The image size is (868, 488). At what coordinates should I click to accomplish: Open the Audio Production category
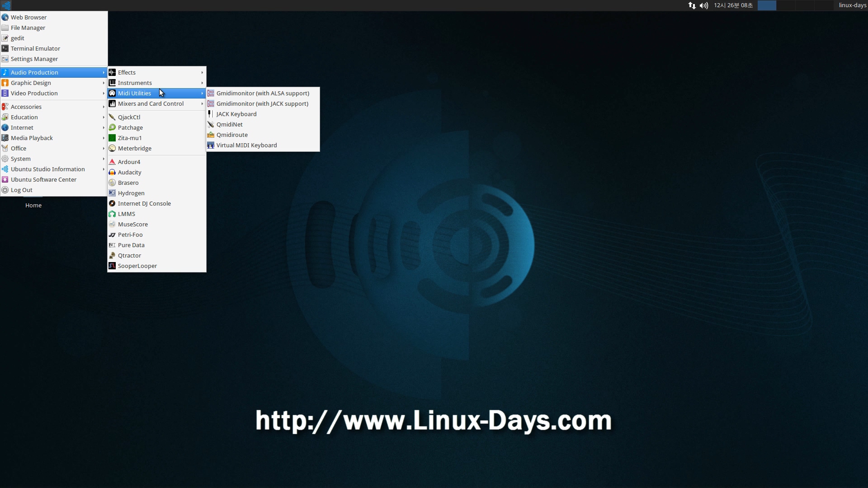pos(54,72)
